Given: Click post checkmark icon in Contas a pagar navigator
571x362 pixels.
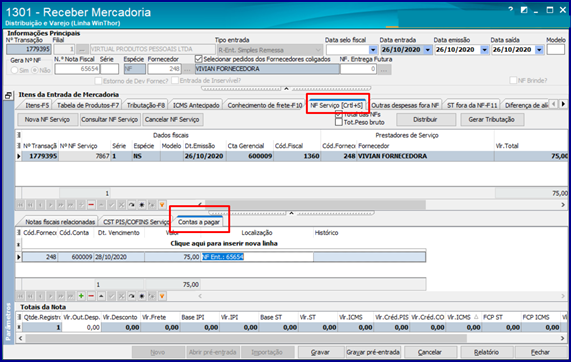Looking at the screenshot, I should [111, 296].
